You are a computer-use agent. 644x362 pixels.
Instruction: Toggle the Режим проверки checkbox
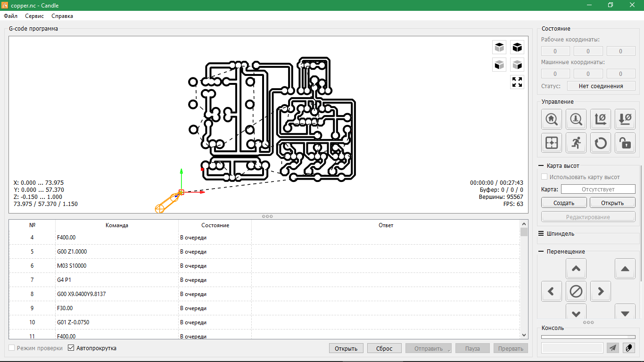point(12,348)
